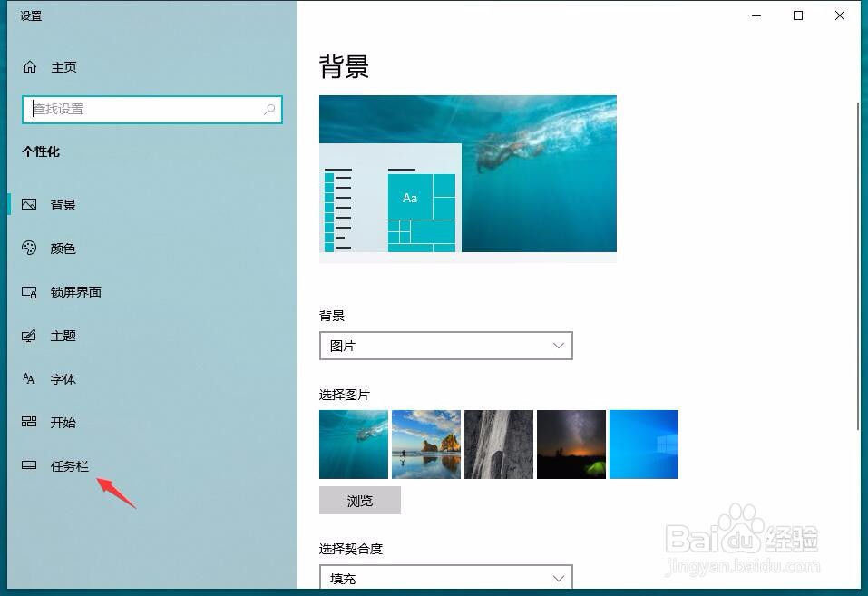This screenshot has width=868, height=596.
Task: Select the 字体 (Fonts) sidebar icon
Action: [x=29, y=379]
